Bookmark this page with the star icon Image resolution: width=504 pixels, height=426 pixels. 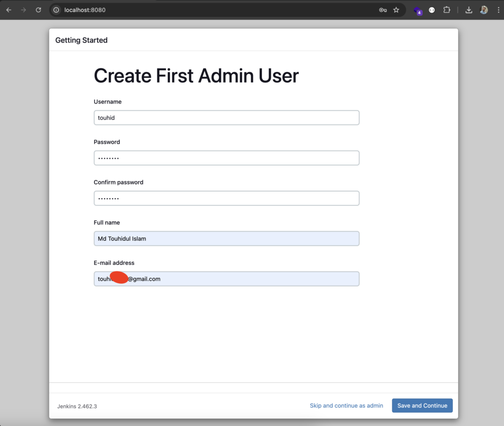(x=396, y=10)
